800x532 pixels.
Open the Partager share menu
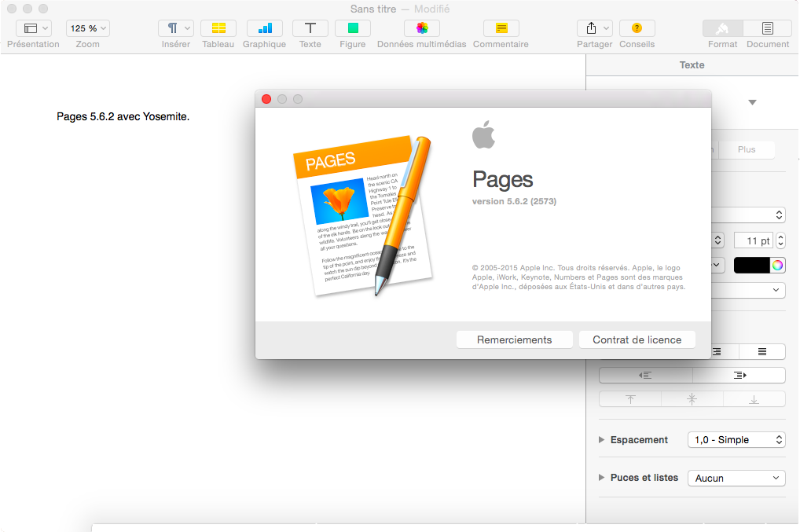(x=594, y=28)
